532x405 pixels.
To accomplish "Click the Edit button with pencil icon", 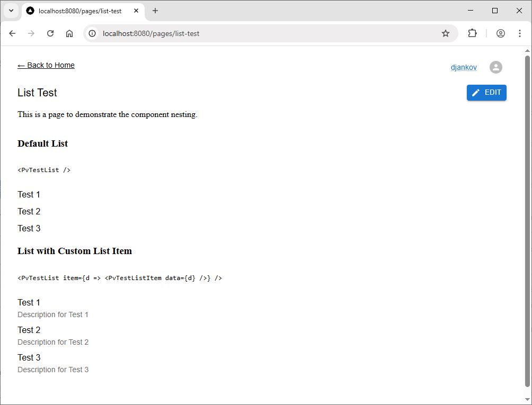I will click(486, 93).
